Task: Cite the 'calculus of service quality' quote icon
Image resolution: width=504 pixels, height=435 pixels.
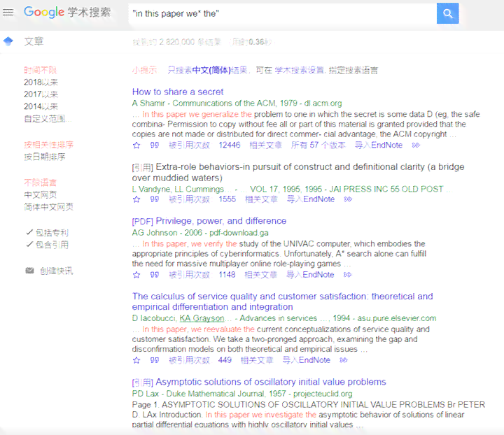Action: [x=155, y=360]
